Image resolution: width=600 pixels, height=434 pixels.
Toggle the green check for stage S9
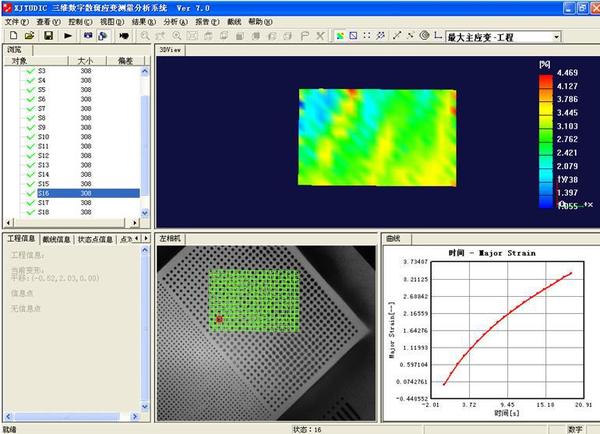31,127
